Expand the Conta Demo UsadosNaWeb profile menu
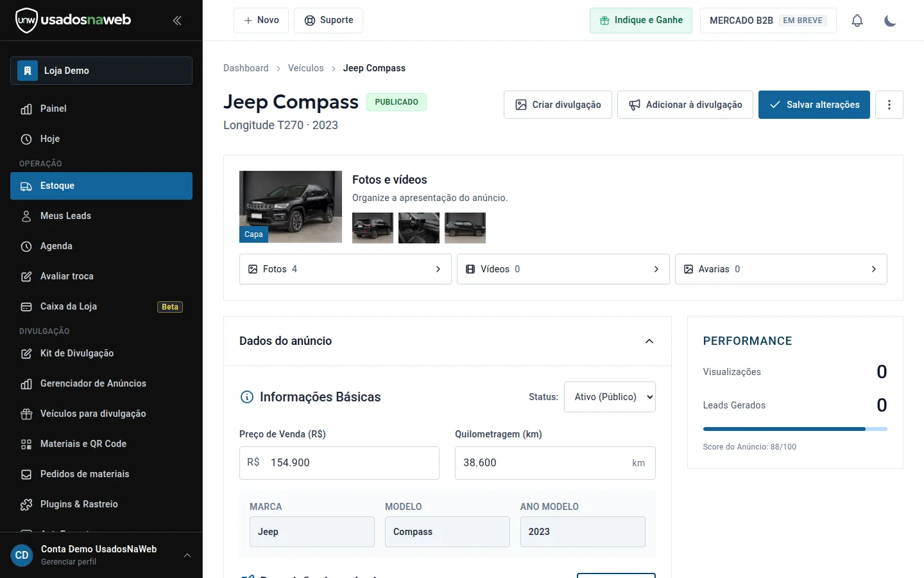The height and width of the screenshot is (578, 924). pos(187,556)
